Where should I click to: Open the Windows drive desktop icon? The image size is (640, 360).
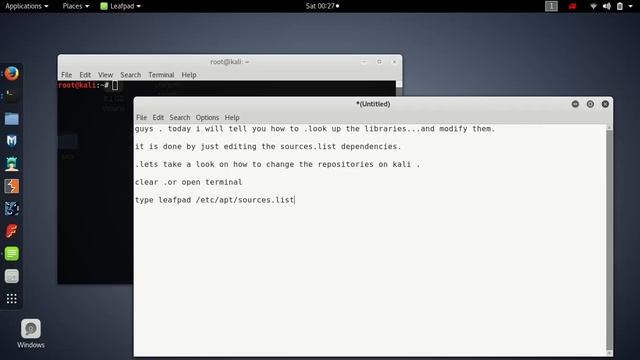point(31,334)
